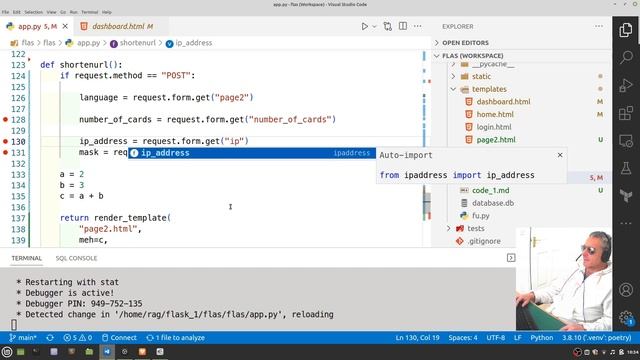Change the Python language mode
The image size is (640, 360).
point(542,338)
